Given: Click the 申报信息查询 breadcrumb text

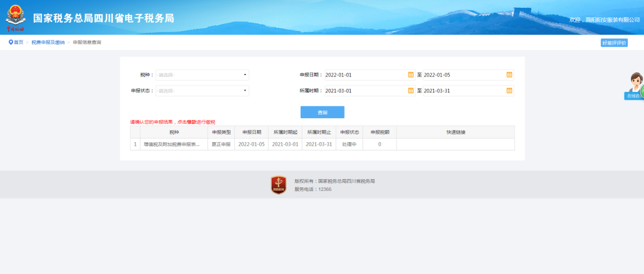Looking at the screenshot, I should click(x=87, y=42).
